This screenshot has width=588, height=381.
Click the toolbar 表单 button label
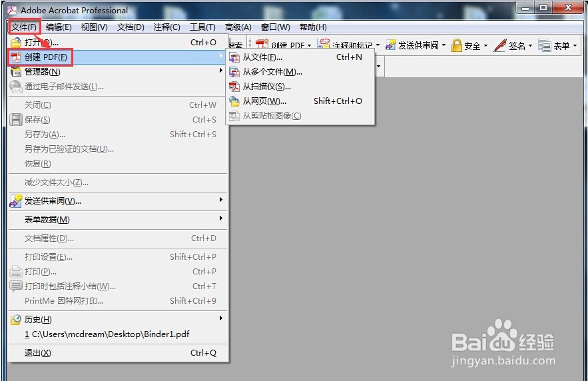tap(561, 46)
